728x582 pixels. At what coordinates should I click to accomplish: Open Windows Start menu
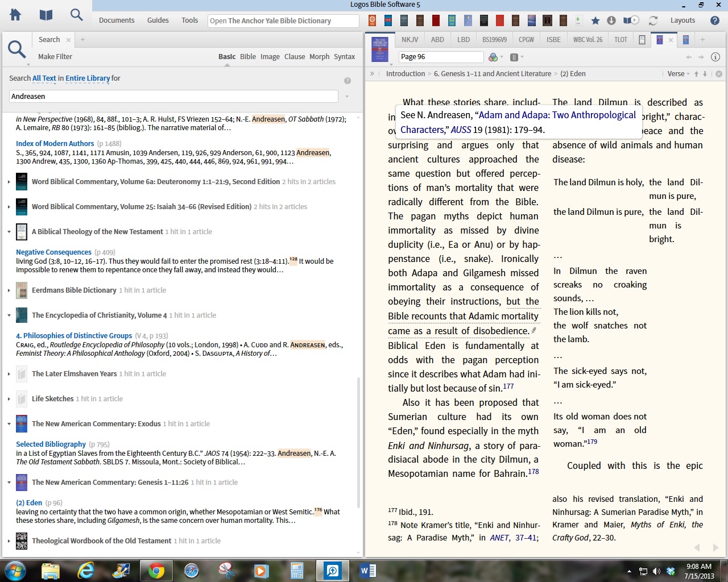15,570
